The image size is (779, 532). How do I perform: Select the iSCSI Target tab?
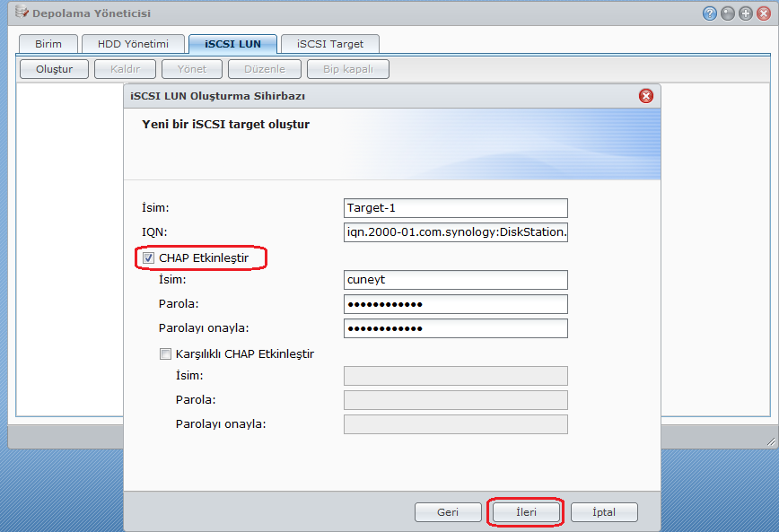point(329,44)
